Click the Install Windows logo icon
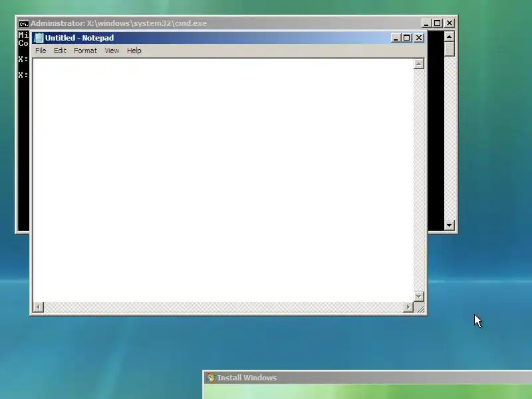 pyautogui.click(x=210, y=378)
